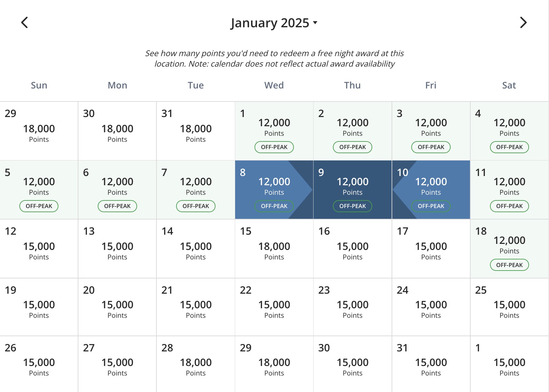549x392 pixels.
Task: Select January 31, the last day of month
Action: [431, 363]
